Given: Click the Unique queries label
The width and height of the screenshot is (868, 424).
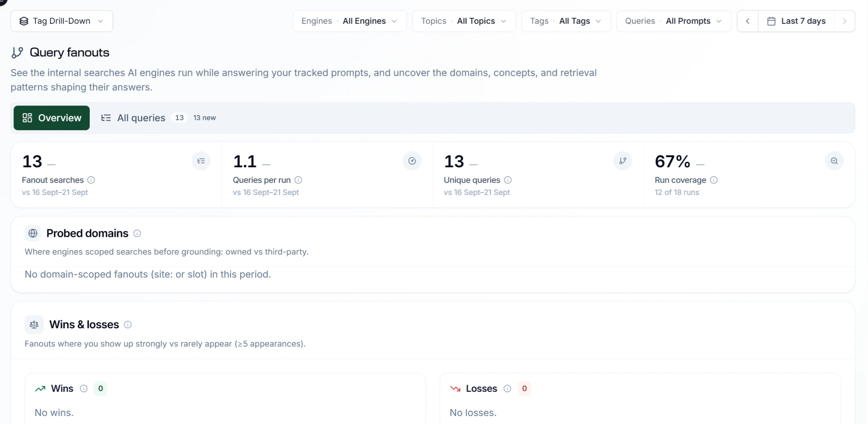Looking at the screenshot, I should coord(472,180).
